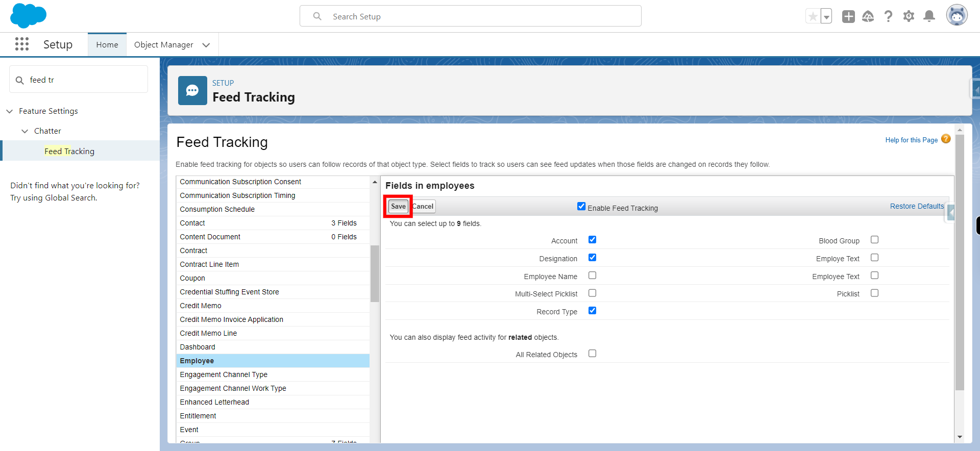This screenshot has width=980, height=451.
Task: Check the Blood Group checkbox
Action: pyautogui.click(x=874, y=239)
